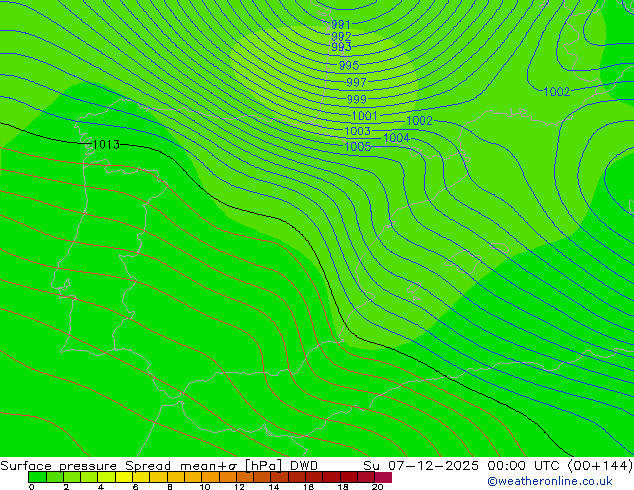This screenshot has height=490, width=634.
Task: Click the legend number 4
Action: pyautogui.click(x=101, y=487)
